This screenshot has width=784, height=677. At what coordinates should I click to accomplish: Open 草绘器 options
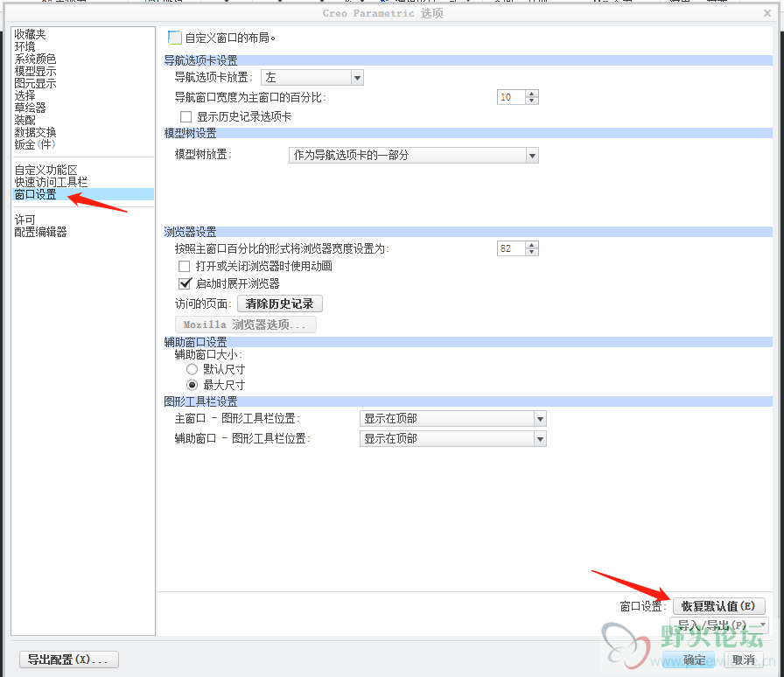point(30,108)
